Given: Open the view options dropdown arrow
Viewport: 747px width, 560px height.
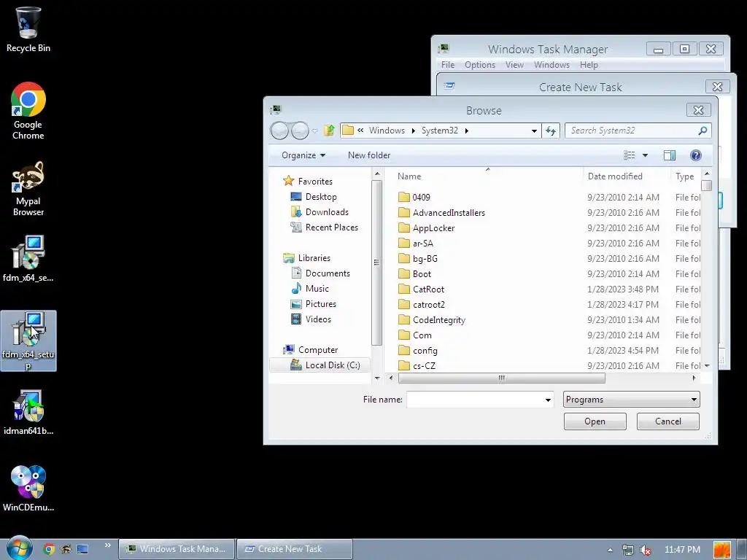Looking at the screenshot, I should (645, 155).
